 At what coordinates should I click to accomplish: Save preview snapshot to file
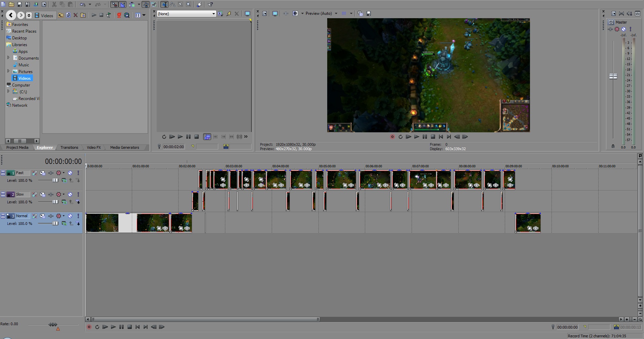click(x=369, y=13)
